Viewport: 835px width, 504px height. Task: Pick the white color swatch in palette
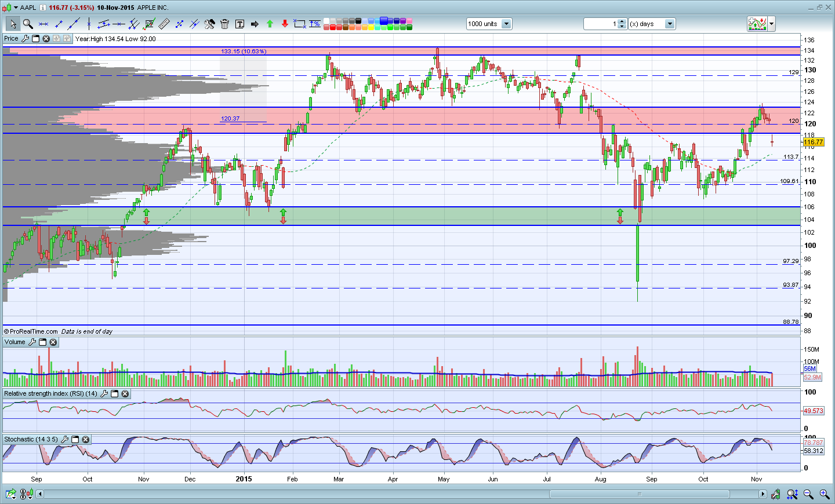[x=326, y=21]
